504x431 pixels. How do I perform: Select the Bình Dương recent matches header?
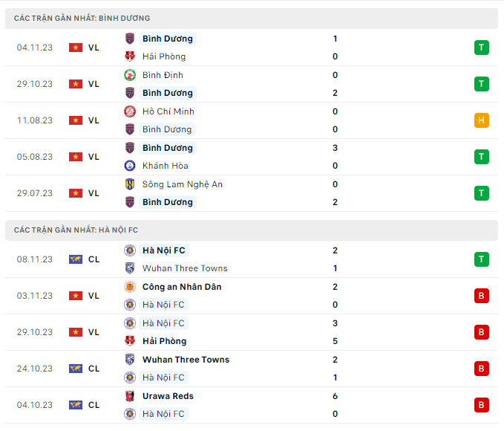82,18
